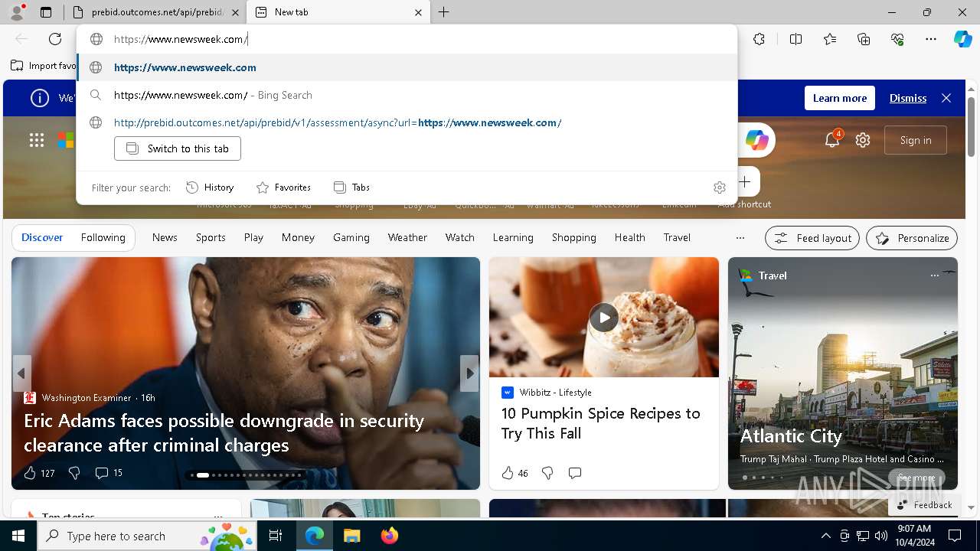Screen dimensions: 980x551
Task: Open the Travel feed category
Action: click(677, 238)
